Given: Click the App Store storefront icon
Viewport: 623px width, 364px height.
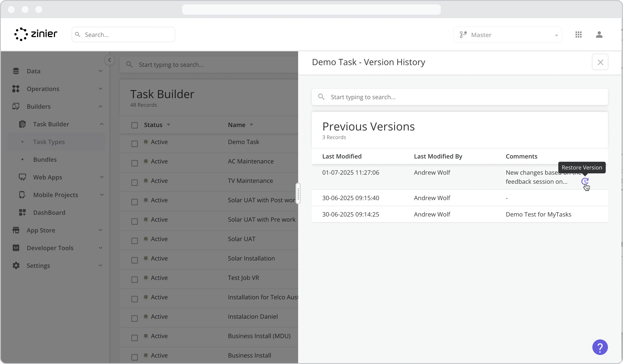Looking at the screenshot, I should 16,230.
